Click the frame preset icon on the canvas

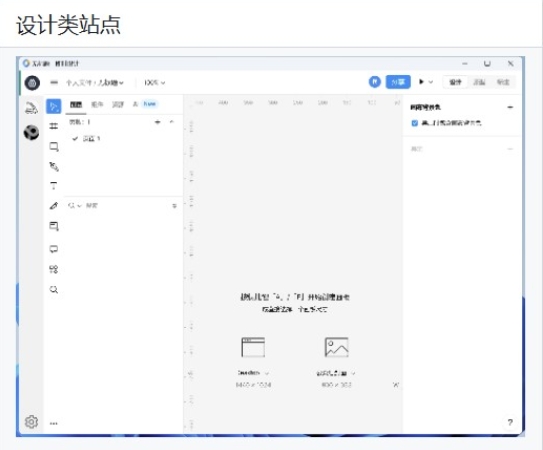(253, 347)
